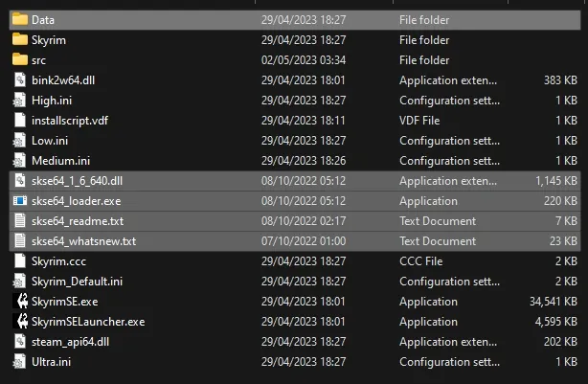Screen dimensions: 588x384
Task: Select the Ultra.ini file name
Action: (51, 361)
